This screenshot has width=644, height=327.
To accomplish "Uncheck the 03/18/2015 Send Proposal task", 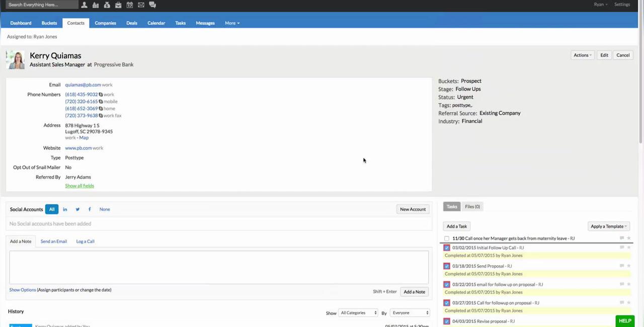I will click(447, 266).
